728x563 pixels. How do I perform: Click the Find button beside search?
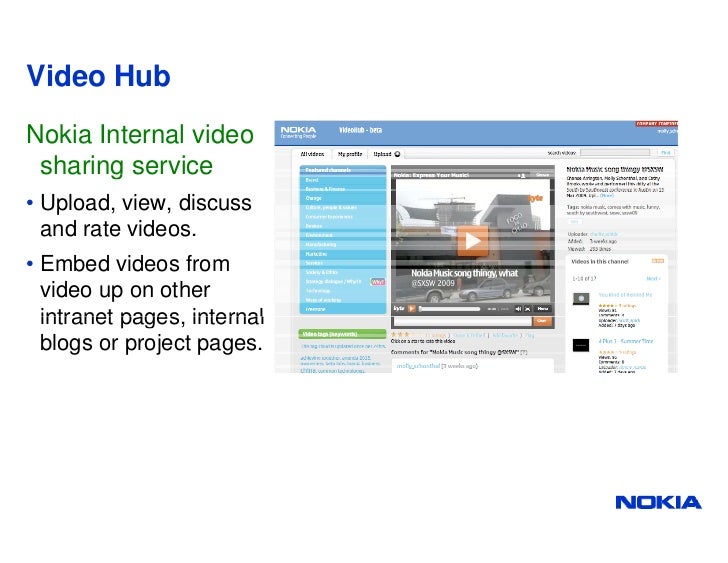(665, 152)
